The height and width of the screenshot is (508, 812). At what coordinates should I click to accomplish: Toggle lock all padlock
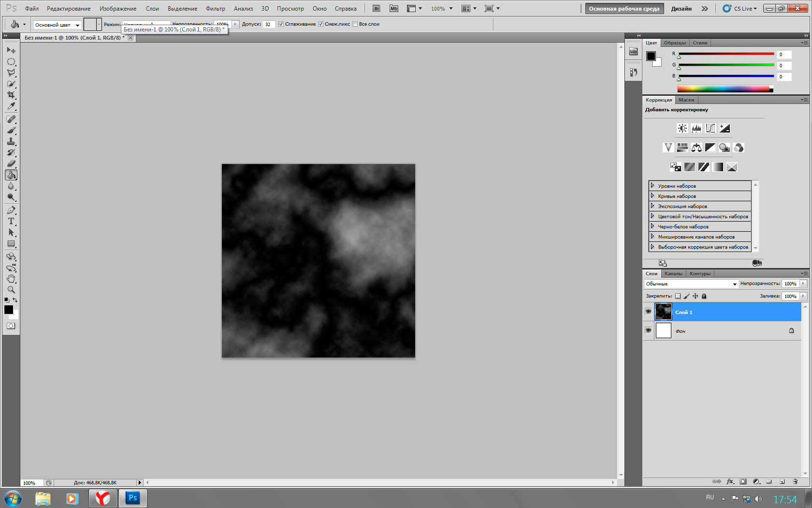[704, 296]
